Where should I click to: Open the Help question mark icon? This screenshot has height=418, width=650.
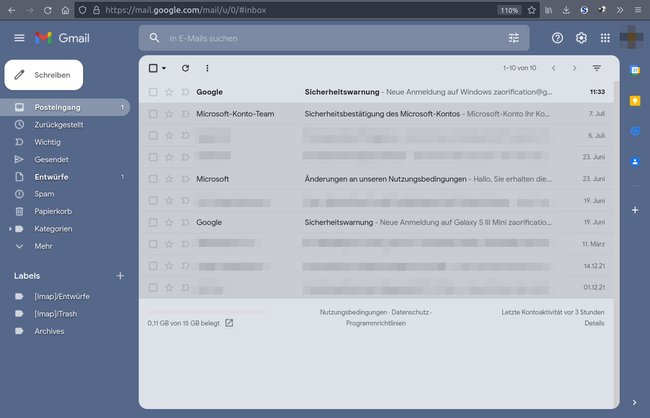[x=557, y=38]
